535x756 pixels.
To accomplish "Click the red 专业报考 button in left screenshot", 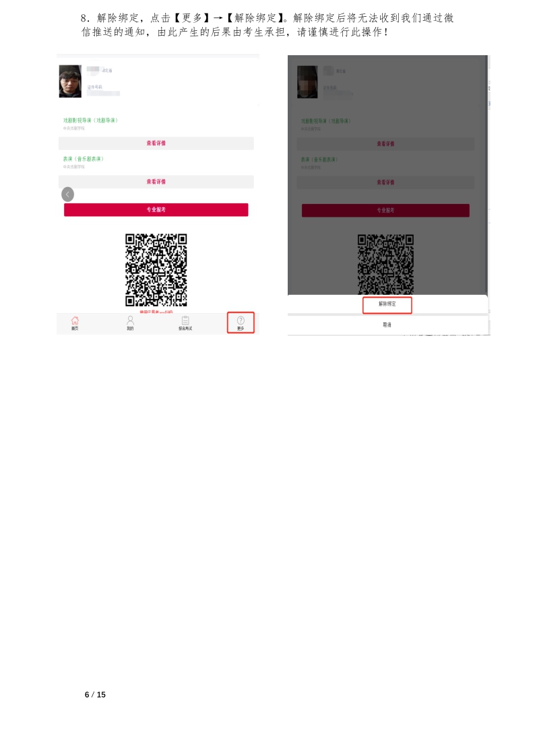I will pyautogui.click(x=156, y=210).
